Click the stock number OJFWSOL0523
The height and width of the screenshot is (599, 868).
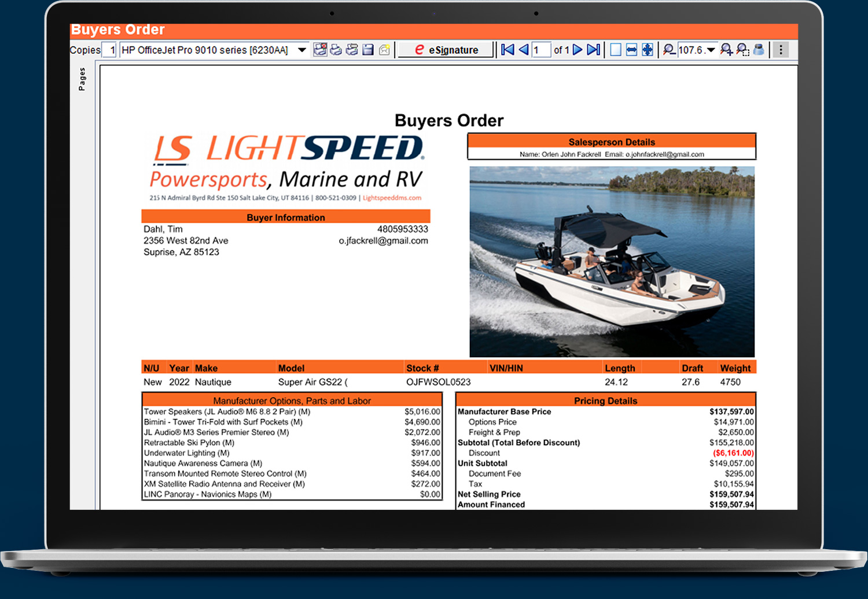click(439, 382)
